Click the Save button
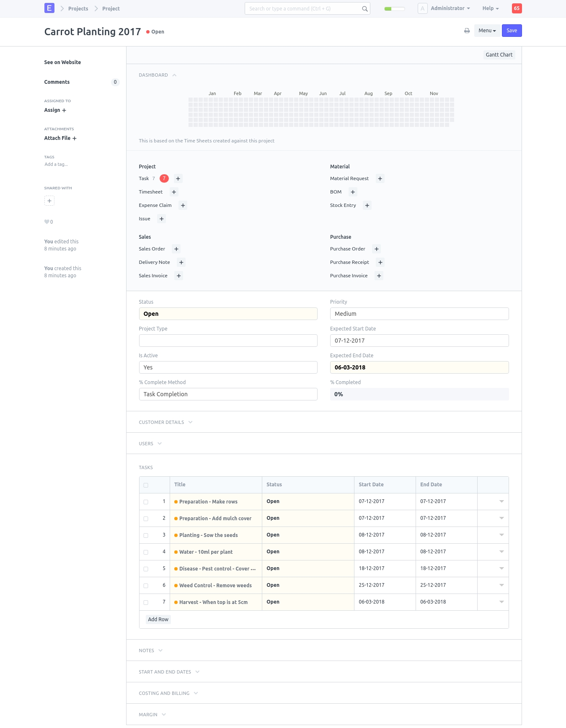 click(x=512, y=31)
